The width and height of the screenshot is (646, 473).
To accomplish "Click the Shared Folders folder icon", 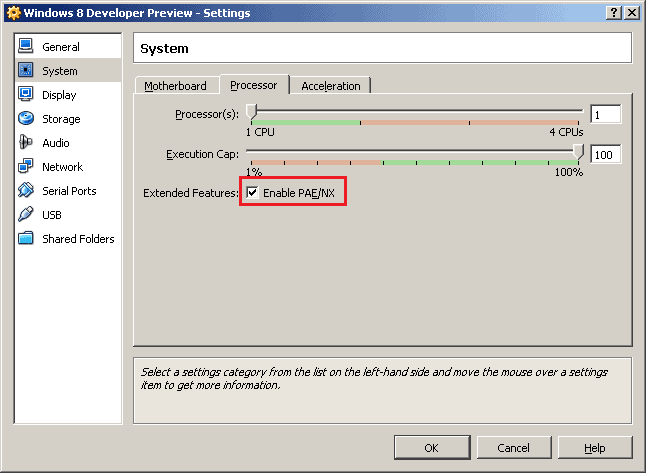I will (26, 238).
